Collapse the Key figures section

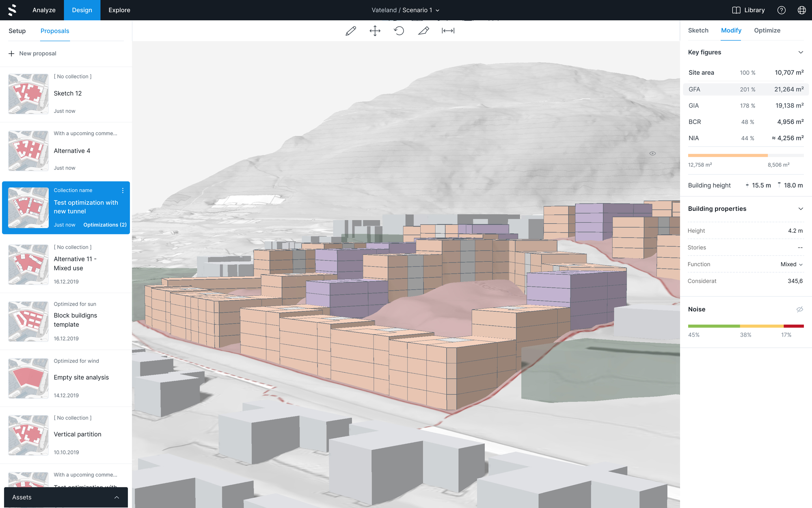801,52
